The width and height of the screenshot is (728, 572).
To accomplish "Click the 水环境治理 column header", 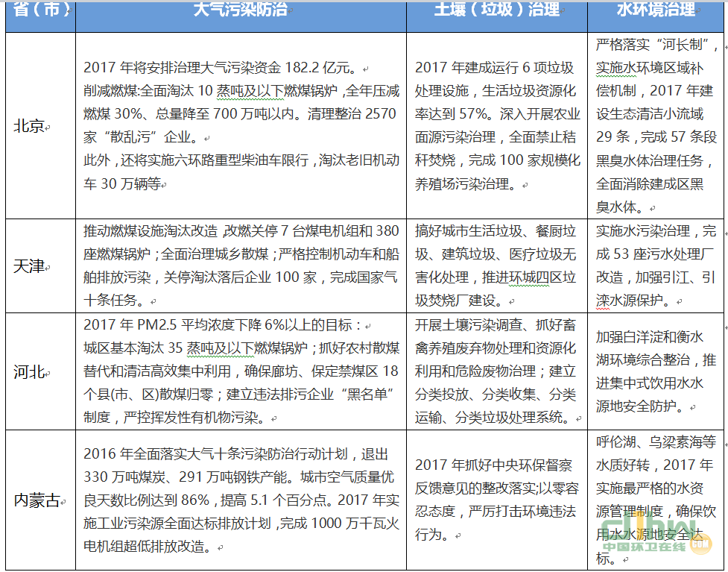I will tap(656, 10).
